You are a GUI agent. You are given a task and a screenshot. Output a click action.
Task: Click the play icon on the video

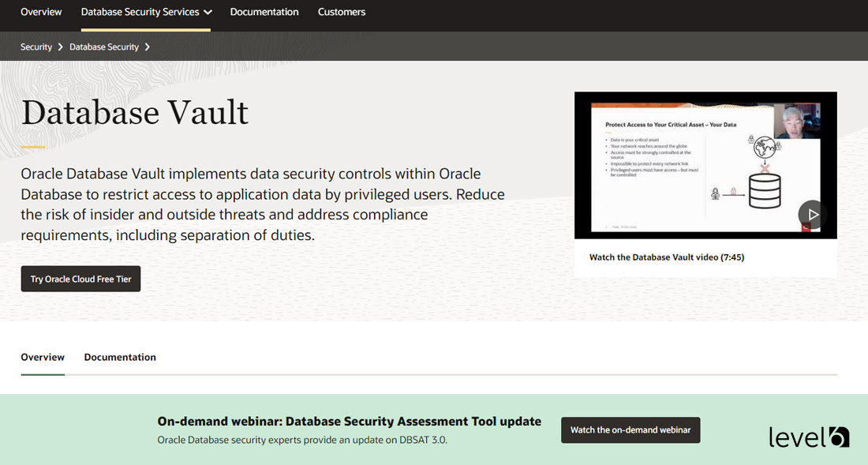811,214
